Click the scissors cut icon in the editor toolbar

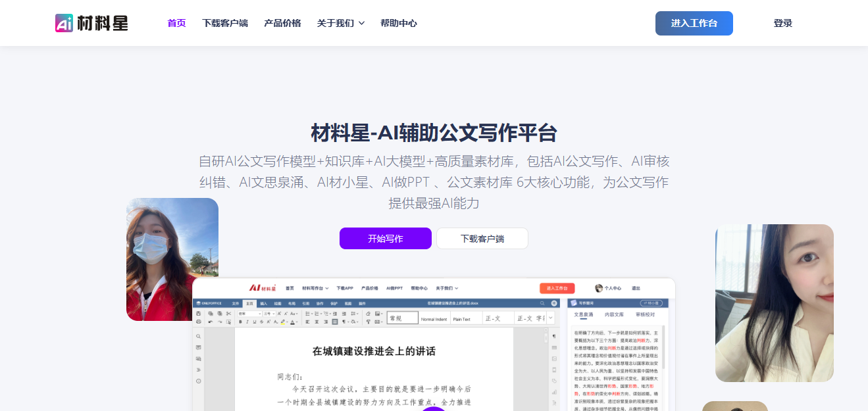coord(228,314)
